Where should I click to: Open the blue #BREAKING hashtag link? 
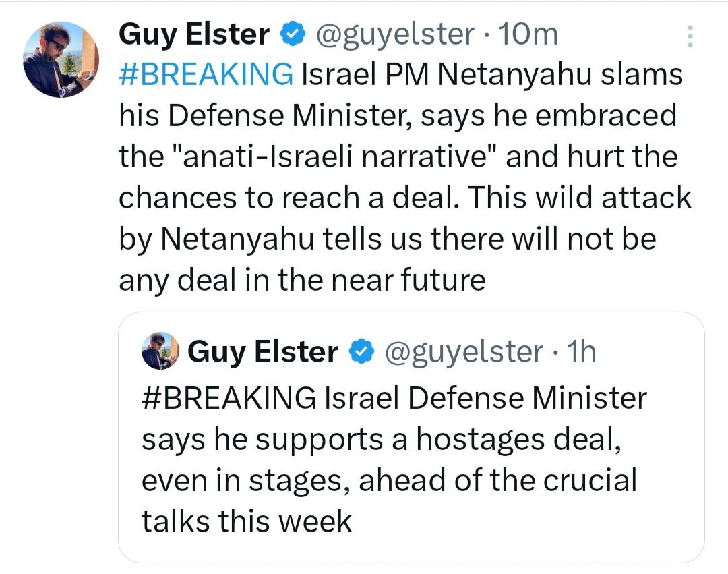pyautogui.click(x=206, y=75)
